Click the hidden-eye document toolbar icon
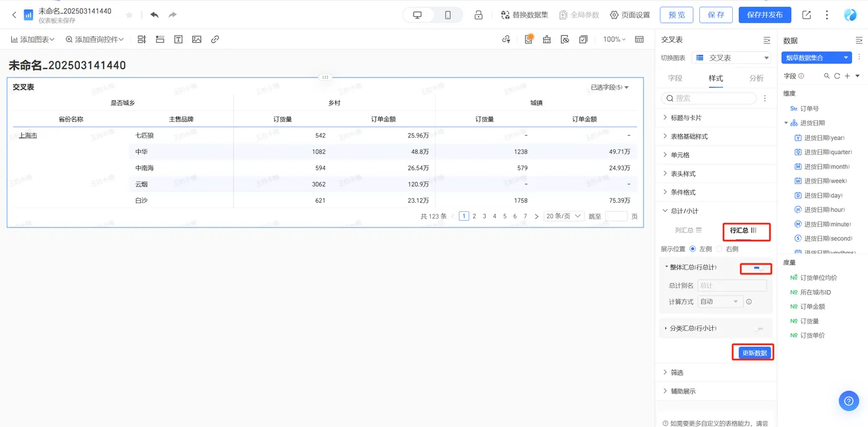The width and height of the screenshot is (868, 427). coord(565,40)
